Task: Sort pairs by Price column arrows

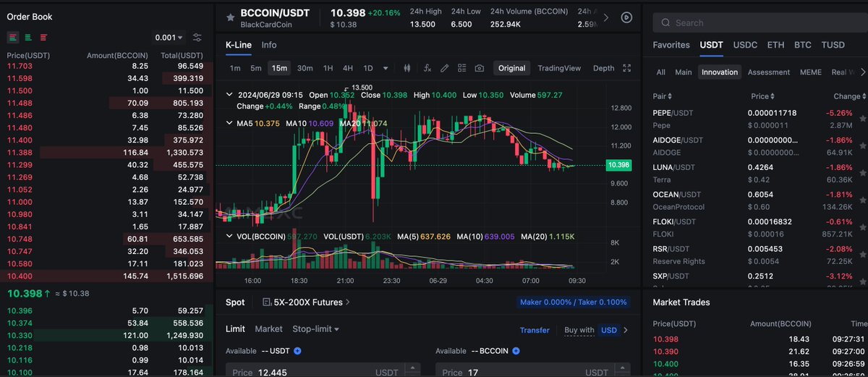Action: 773,96
